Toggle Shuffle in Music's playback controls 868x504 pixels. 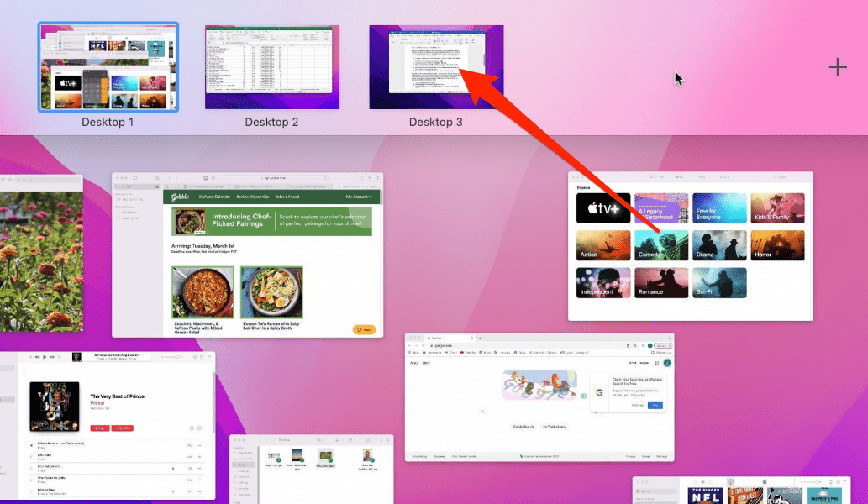click(193, 356)
